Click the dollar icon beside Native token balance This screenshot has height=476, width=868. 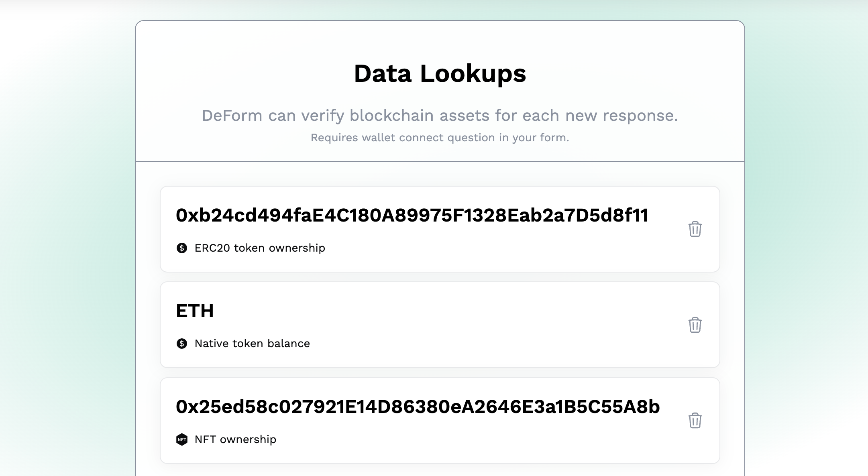point(182,344)
